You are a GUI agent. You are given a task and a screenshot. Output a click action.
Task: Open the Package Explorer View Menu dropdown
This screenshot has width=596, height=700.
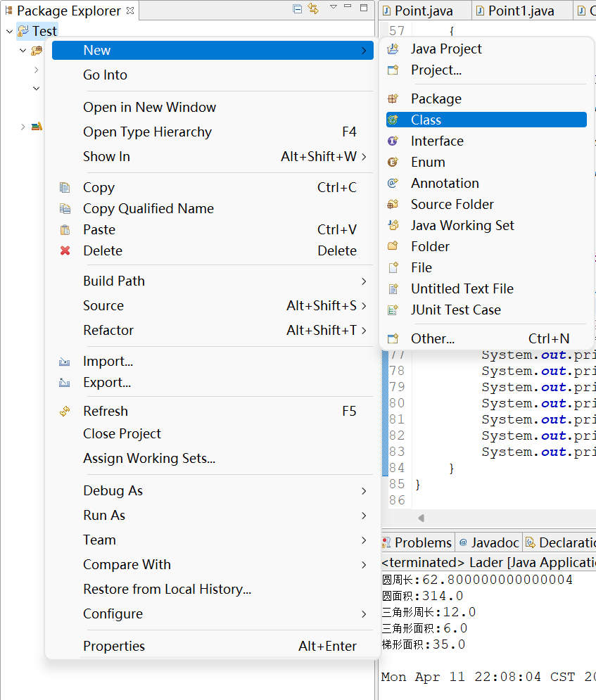(x=333, y=8)
